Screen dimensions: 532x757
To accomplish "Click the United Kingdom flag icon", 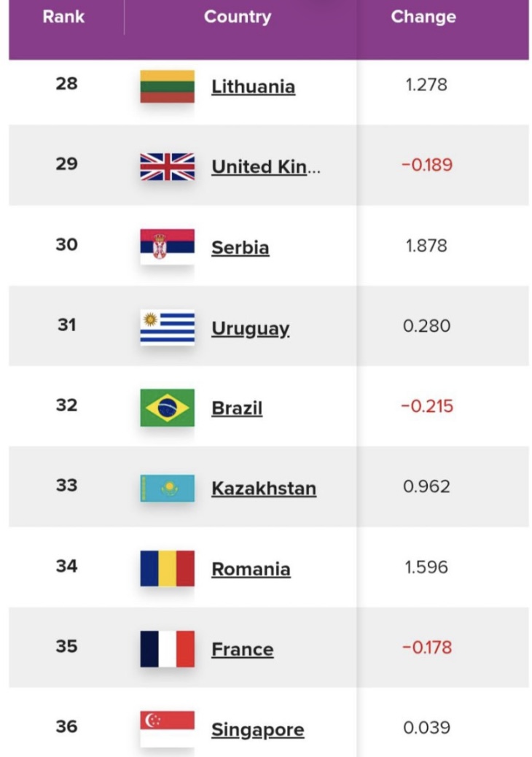I will pos(167,166).
